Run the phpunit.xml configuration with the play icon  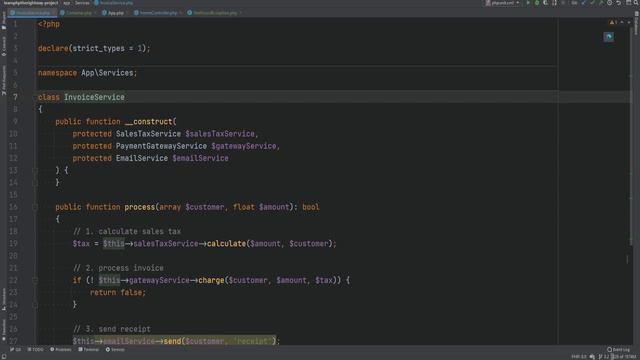[x=528, y=3]
